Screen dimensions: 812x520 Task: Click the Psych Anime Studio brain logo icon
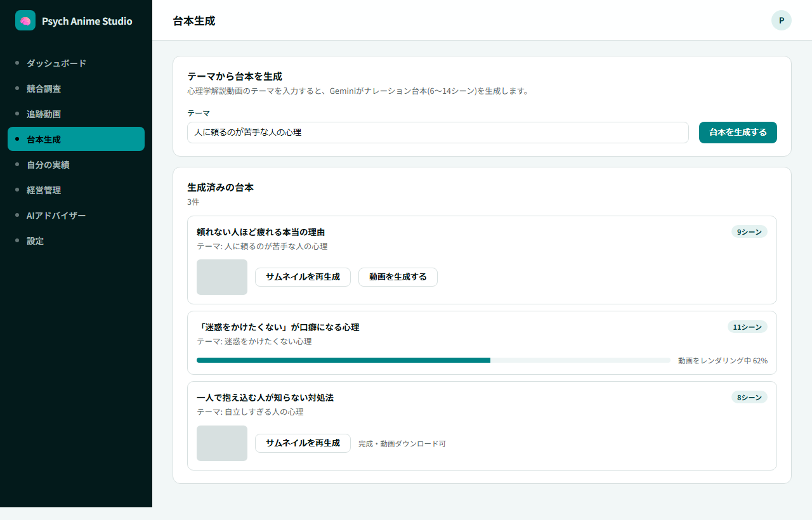(25, 20)
